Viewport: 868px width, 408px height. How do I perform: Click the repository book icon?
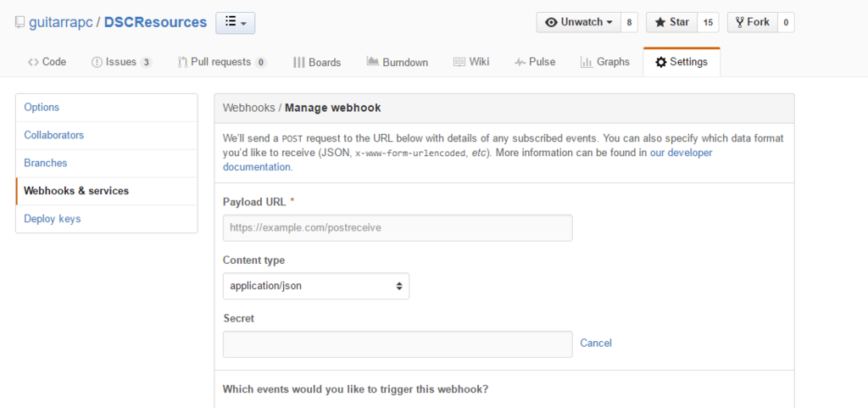coord(19,23)
